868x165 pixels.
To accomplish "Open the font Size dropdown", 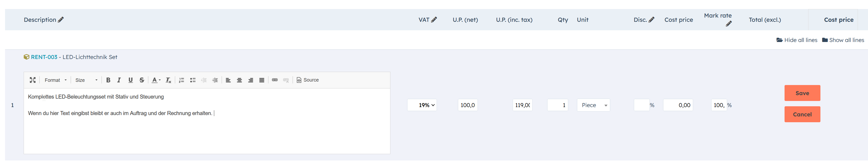I will pos(86,80).
